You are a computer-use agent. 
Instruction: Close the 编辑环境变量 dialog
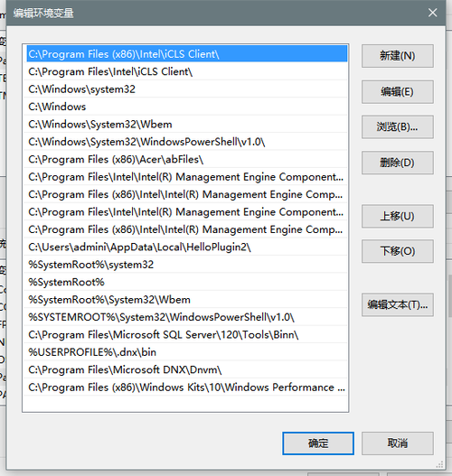[x=432, y=13]
